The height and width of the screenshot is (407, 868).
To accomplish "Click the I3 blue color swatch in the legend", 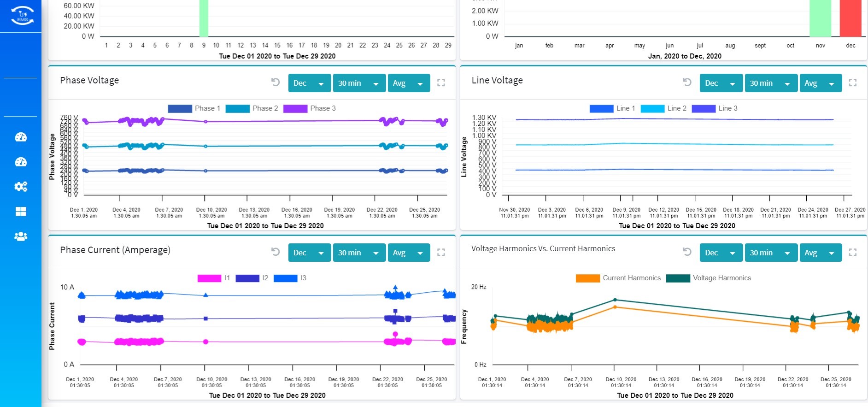I will [285, 278].
